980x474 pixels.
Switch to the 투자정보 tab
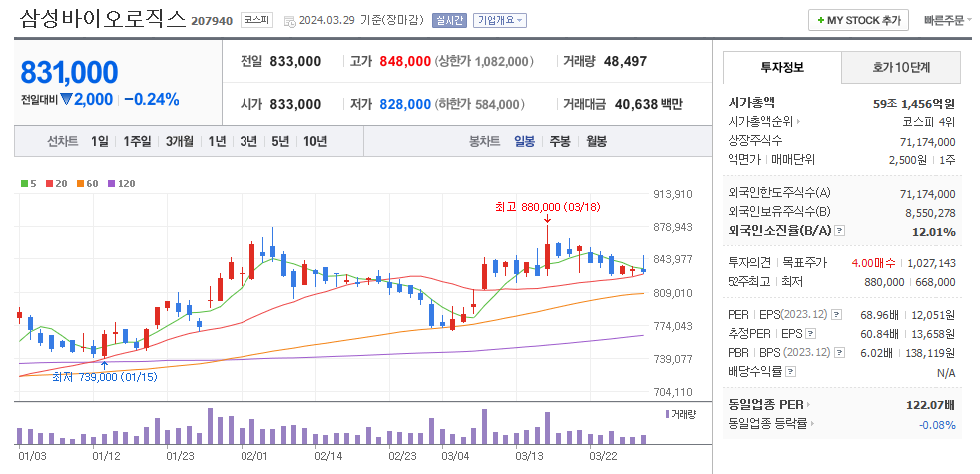coord(782,67)
